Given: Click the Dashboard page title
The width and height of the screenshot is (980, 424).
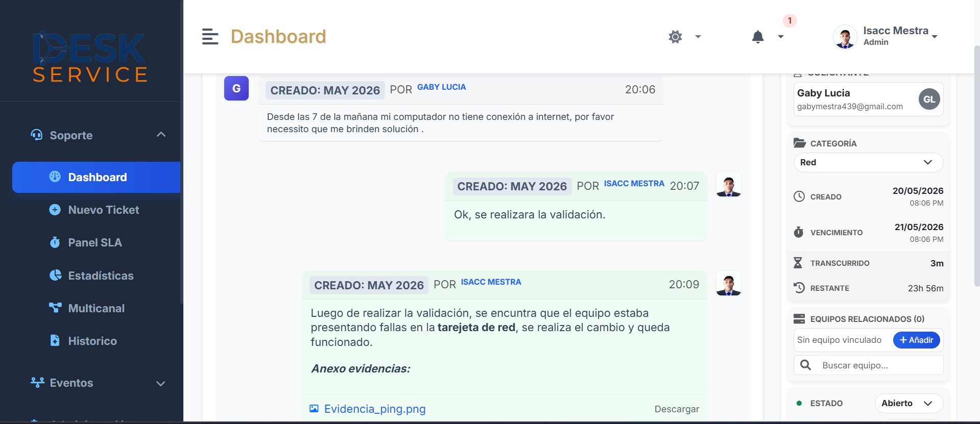Looking at the screenshot, I should pos(278,37).
